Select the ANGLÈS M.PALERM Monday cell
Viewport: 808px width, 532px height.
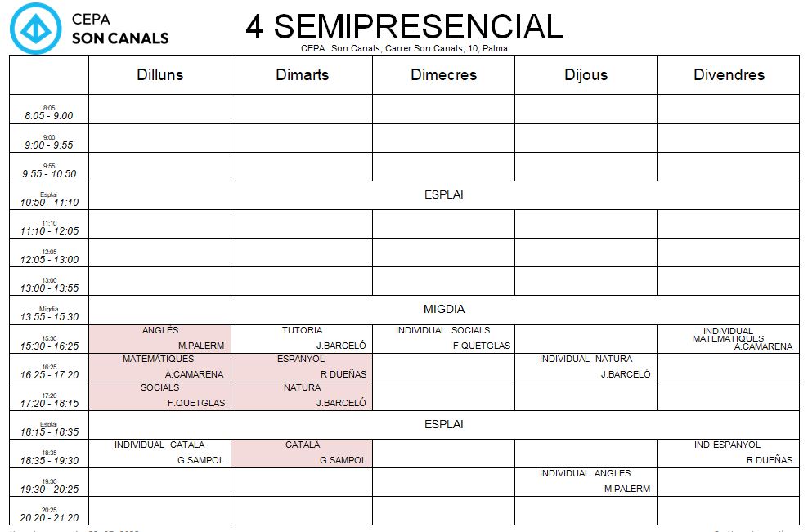(159, 339)
